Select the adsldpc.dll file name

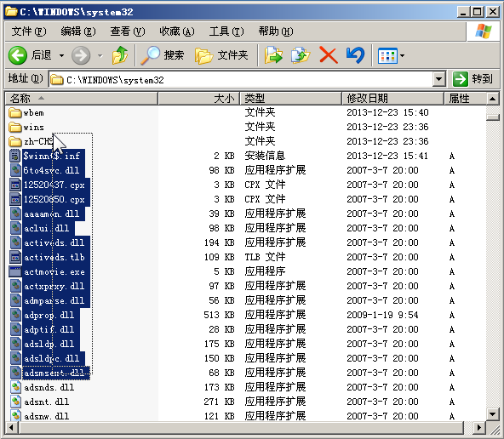(52, 358)
